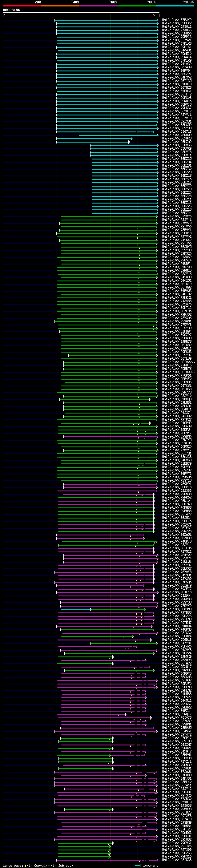Select hit UniRef100_Q9SQL2
Viewport: 197px width, 868px height.
(177, 26)
